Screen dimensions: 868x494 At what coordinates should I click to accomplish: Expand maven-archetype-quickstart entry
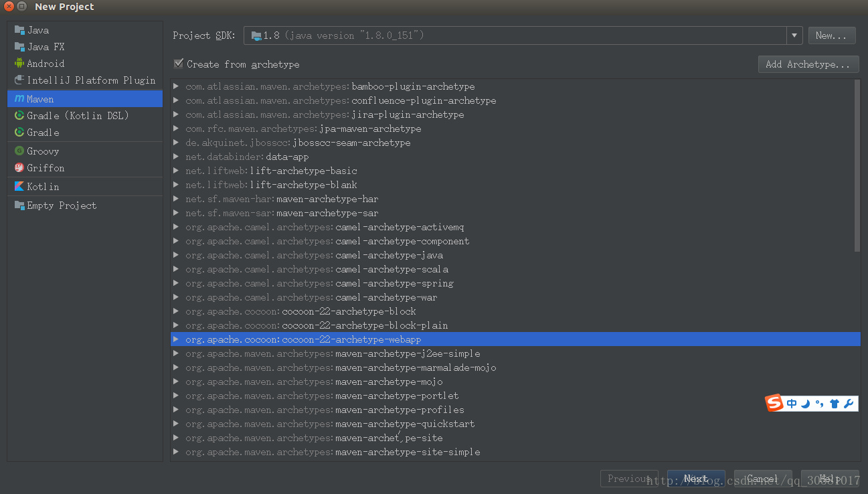tap(176, 424)
